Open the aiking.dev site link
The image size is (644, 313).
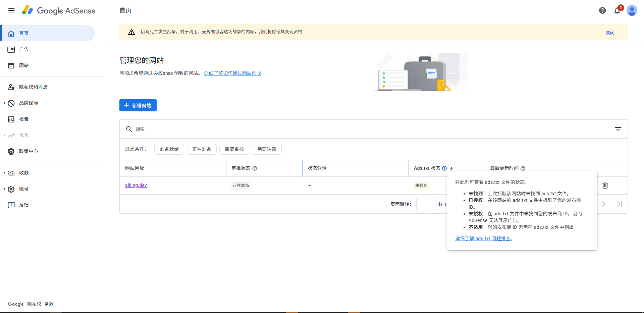coord(136,185)
